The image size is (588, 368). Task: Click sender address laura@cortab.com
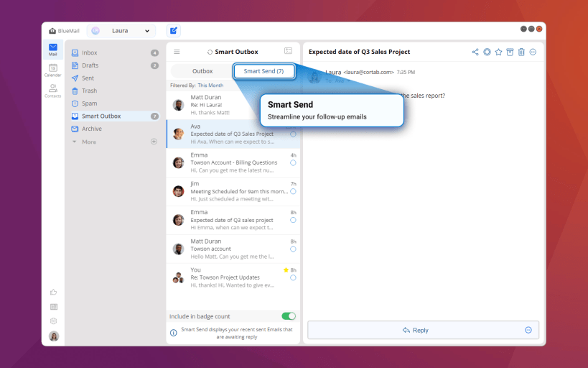point(368,72)
